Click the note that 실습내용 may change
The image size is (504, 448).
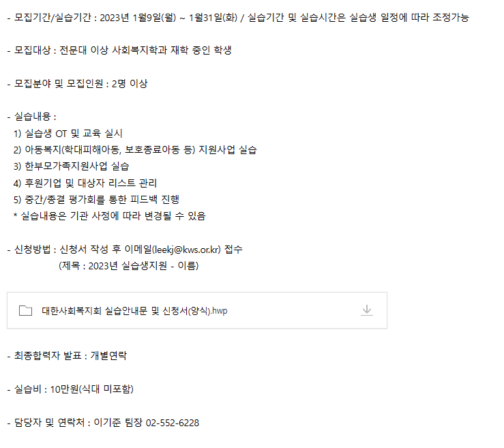(109, 216)
